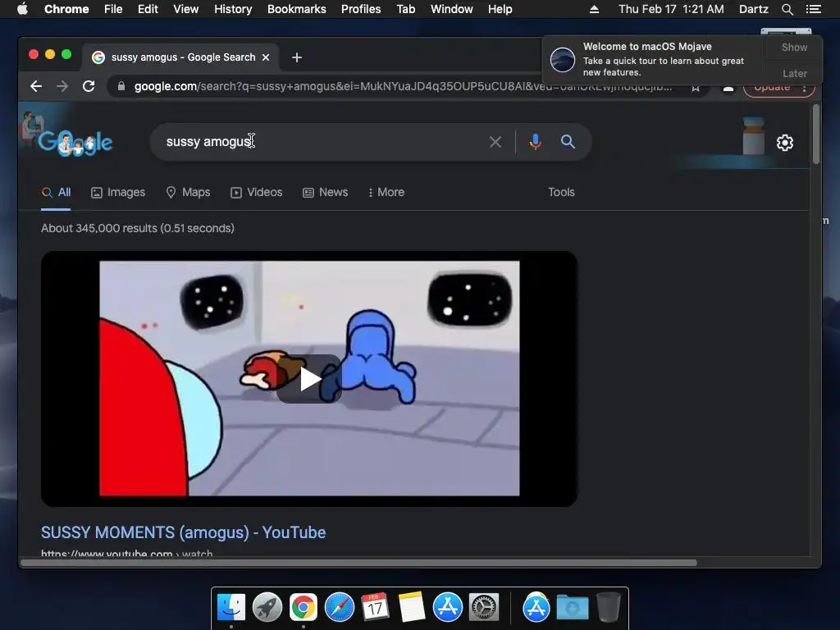The width and height of the screenshot is (840, 630).
Task: Open the Downloads folder in the Dock
Action: click(572, 608)
